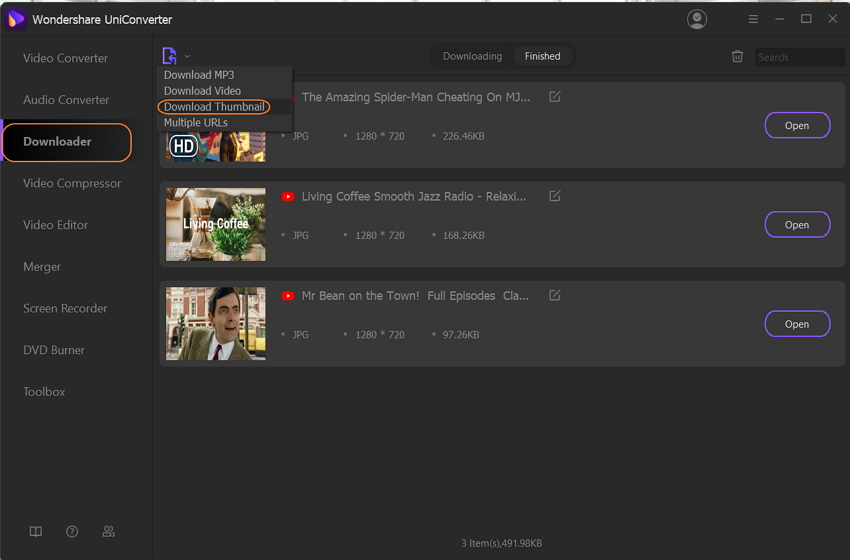Click the JPG label on Living Coffee item
The height and width of the screenshot is (560, 850).
(x=300, y=235)
